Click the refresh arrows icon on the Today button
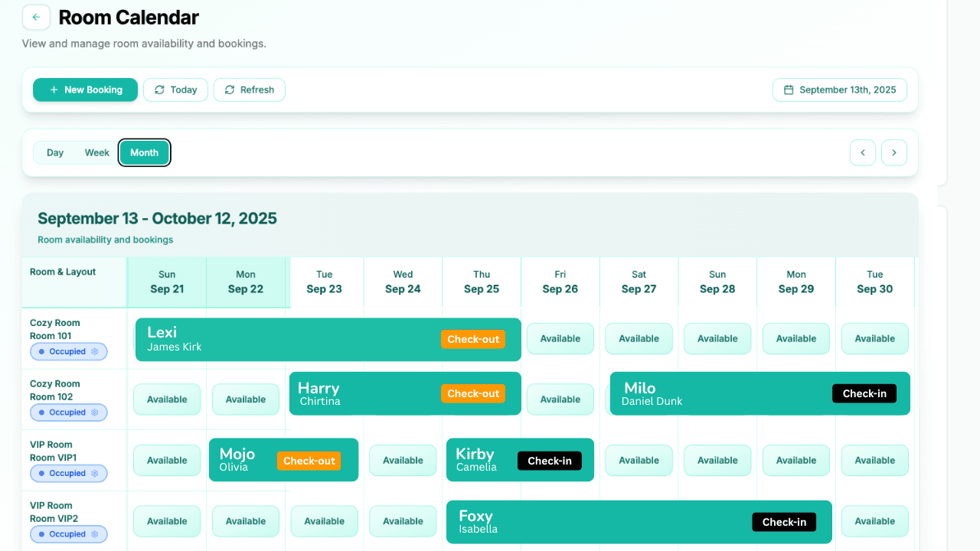This screenshot has width=980, height=551. pos(158,90)
